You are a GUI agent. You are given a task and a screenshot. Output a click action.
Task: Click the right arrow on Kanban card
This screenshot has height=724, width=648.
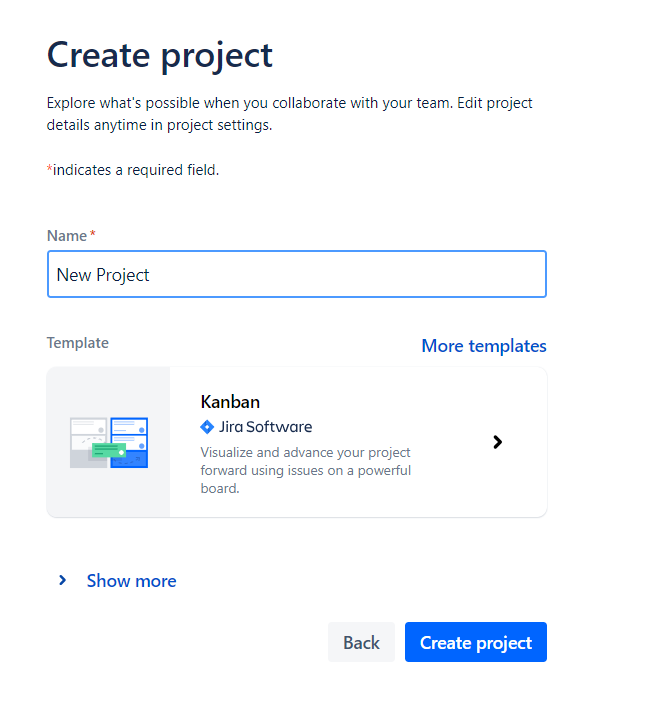[497, 442]
